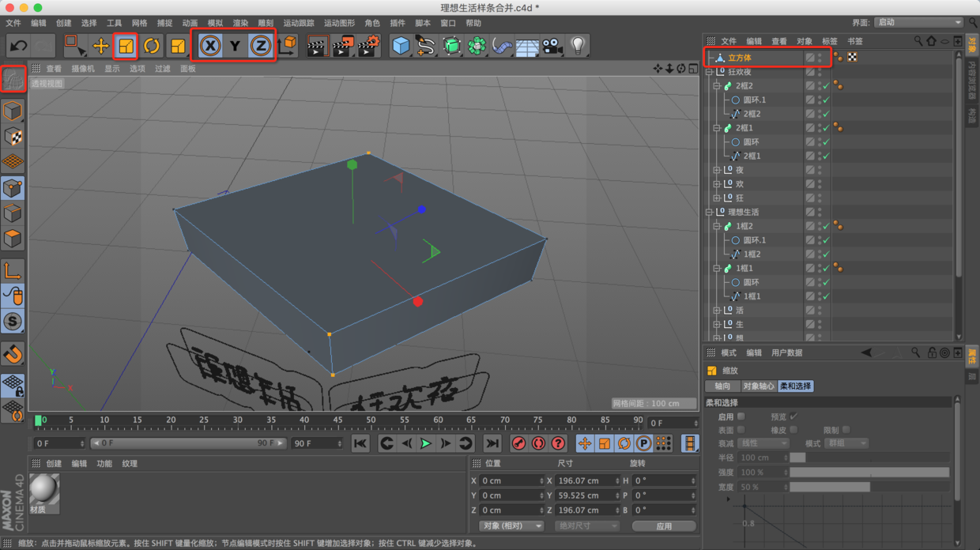Screen dimensions: 980x550
Task: Click the coordinate system icon in the toolbar
Action: coord(288,46)
